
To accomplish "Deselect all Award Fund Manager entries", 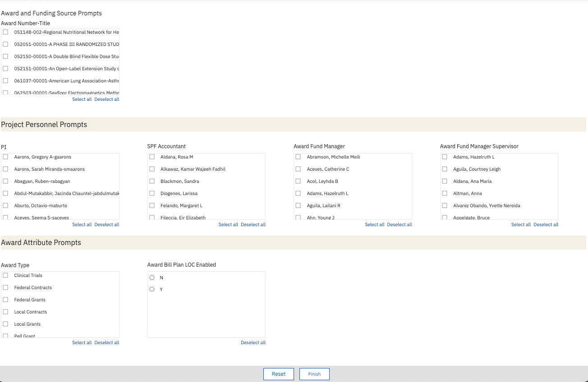I will click(x=400, y=224).
